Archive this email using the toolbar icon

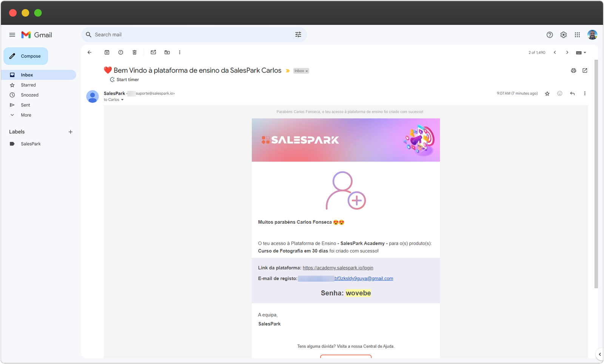(107, 52)
